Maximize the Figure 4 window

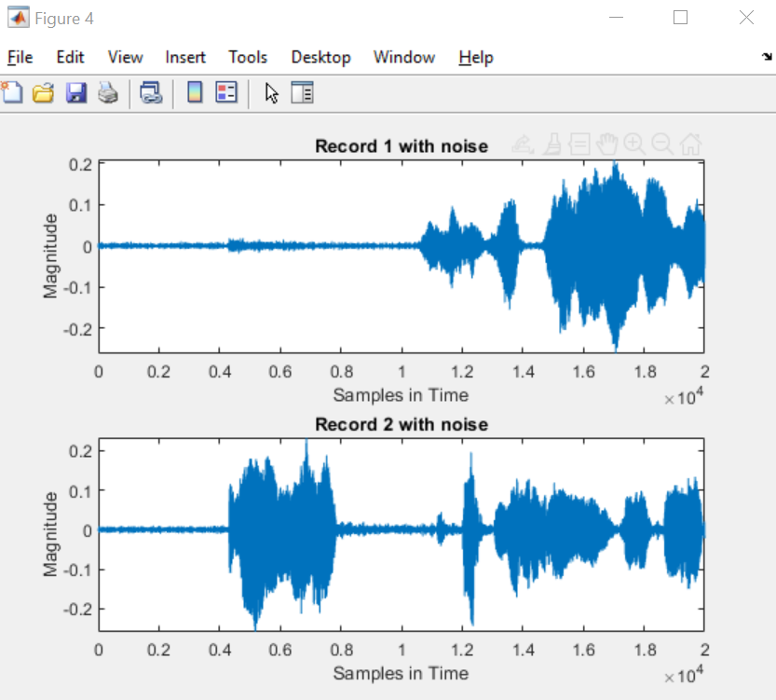pyautogui.click(x=680, y=18)
